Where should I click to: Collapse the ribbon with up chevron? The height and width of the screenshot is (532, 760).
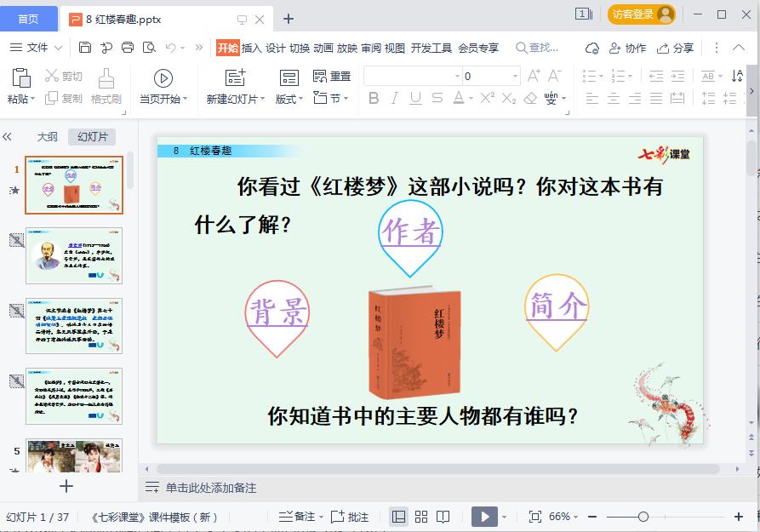739,48
